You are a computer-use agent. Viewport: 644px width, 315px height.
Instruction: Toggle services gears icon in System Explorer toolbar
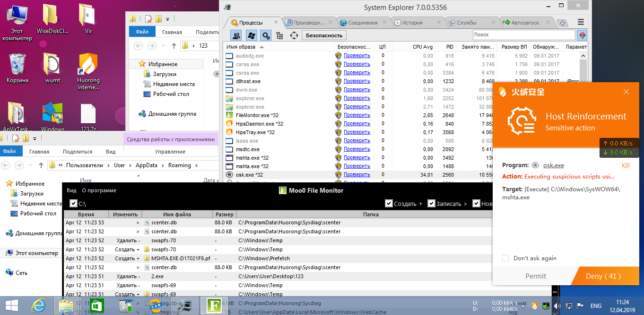coord(266,35)
